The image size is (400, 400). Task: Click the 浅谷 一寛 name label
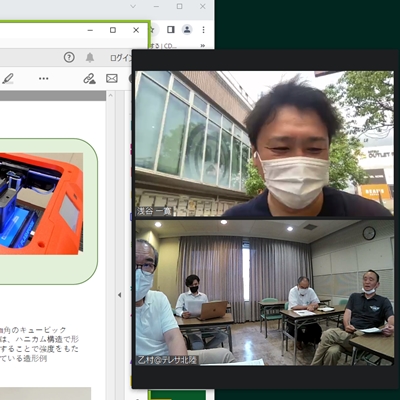(x=154, y=211)
